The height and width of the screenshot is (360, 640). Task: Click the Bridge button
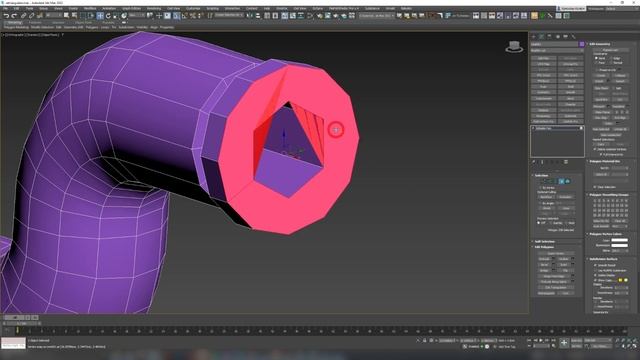click(x=543, y=271)
